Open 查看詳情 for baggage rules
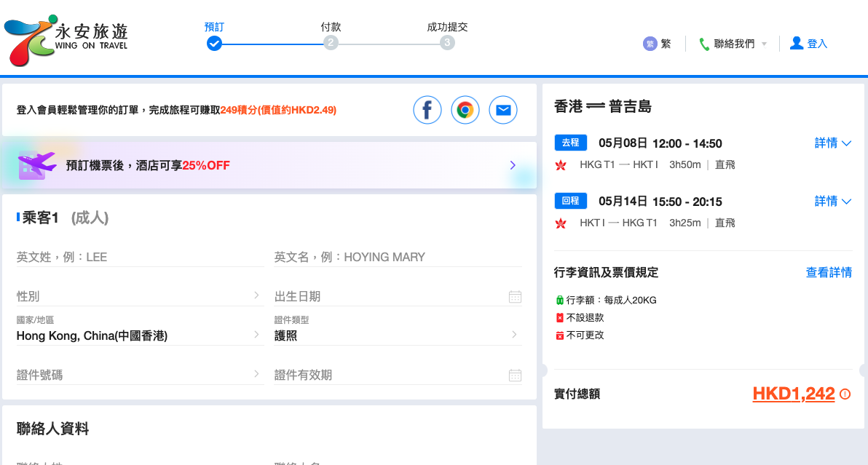The image size is (868, 465). [x=828, y=272]
